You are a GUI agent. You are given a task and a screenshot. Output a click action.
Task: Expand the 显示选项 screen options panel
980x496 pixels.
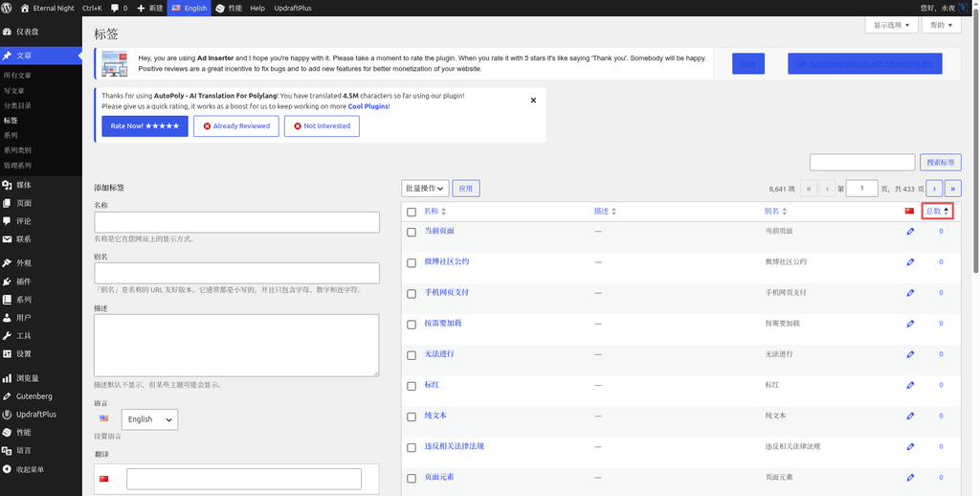(891, 25)
